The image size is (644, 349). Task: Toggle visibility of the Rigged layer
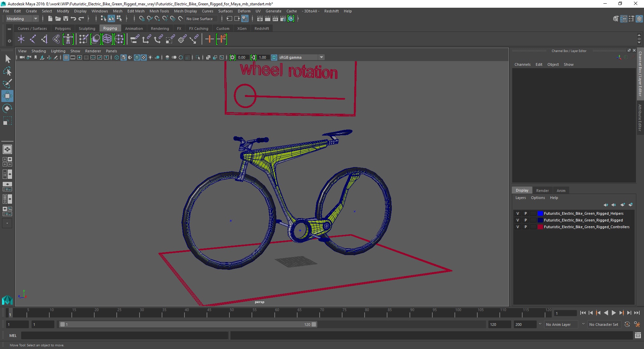[518, 220]
